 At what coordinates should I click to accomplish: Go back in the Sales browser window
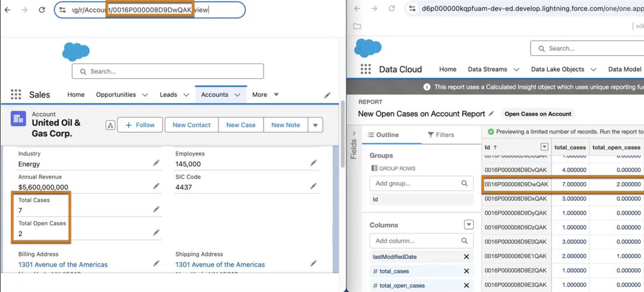[8, 10]
